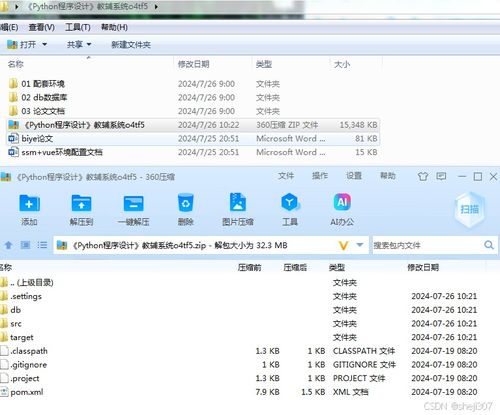Click the XML 文档 type cell
Image resolution: width=500 pixels, height=415 pixels.
[x=351, y=392]
